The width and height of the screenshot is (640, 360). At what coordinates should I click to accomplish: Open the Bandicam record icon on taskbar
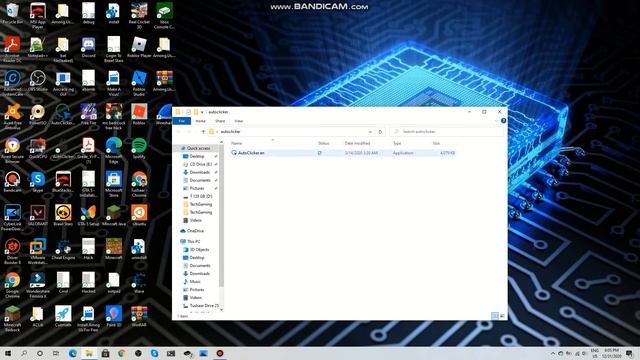pyautogui.click(x=220, y=353)
